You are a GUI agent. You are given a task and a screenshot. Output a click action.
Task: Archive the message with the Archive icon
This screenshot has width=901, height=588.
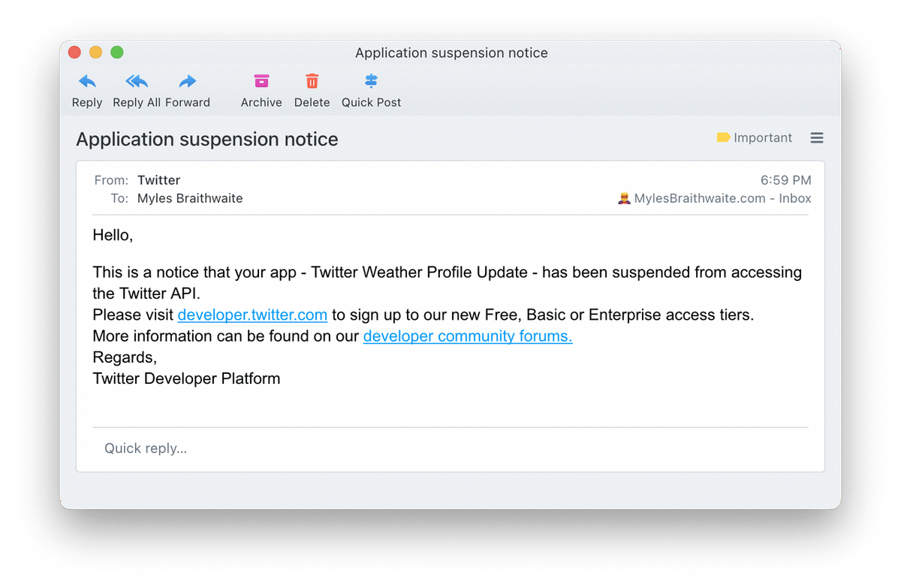(x=261, y=81)
